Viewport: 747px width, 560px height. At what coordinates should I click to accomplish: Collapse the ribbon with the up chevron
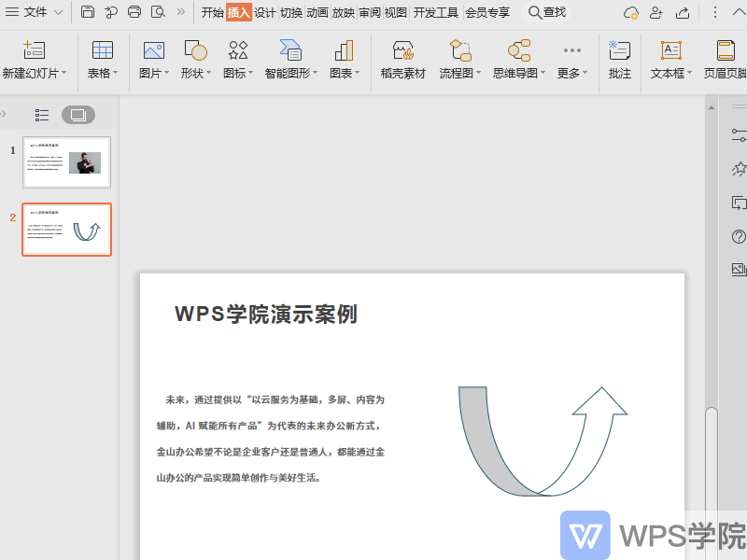(740, 12)
